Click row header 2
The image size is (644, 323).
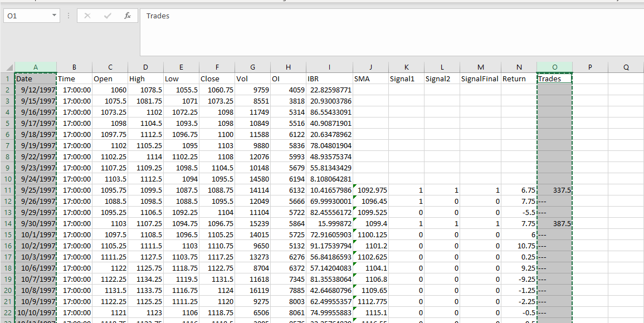click(7, 90)
